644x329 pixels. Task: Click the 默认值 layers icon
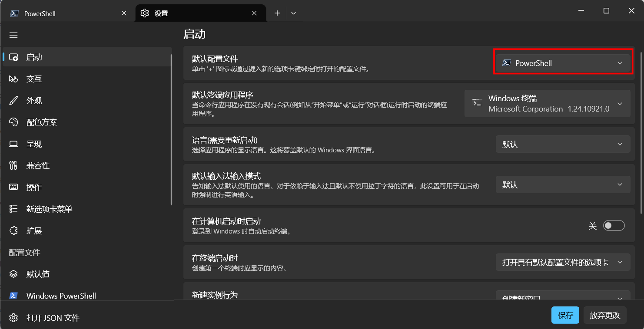point(13,274)
